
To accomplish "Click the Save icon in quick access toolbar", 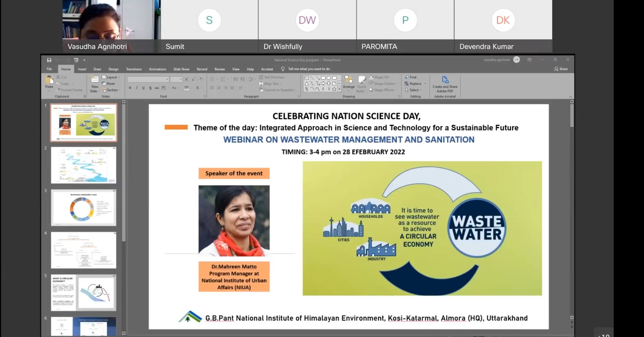I will point(49,60).
